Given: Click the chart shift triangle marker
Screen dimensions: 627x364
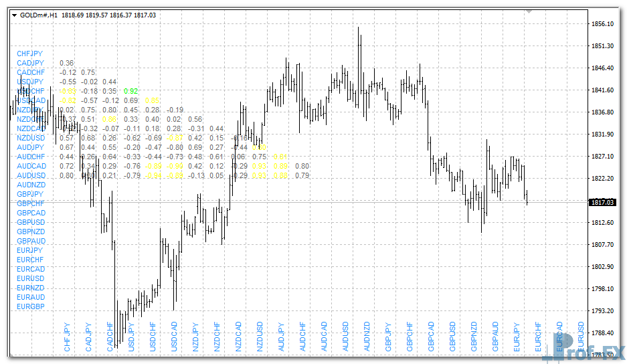Looking at the screenshot, I should 529,11.
